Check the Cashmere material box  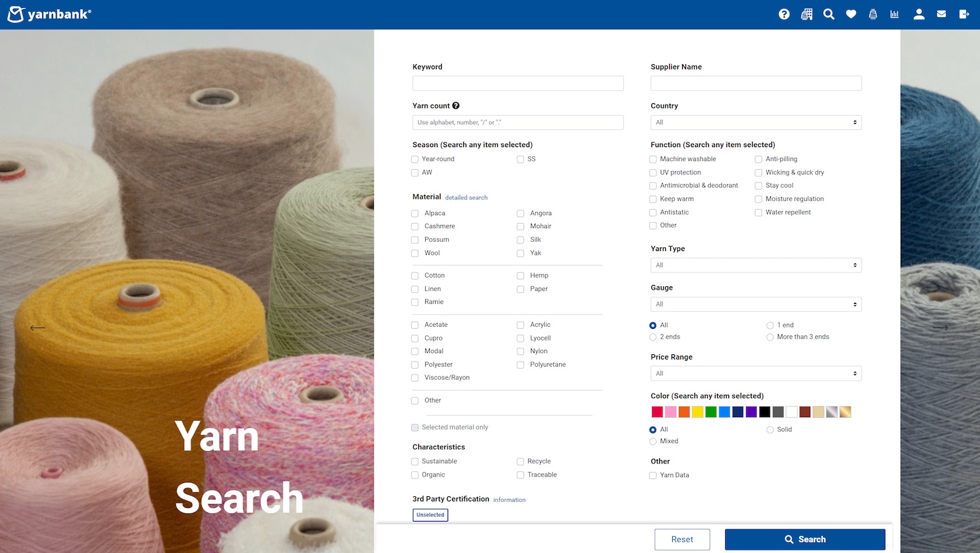pyautogui.click(x=415, y=227)
